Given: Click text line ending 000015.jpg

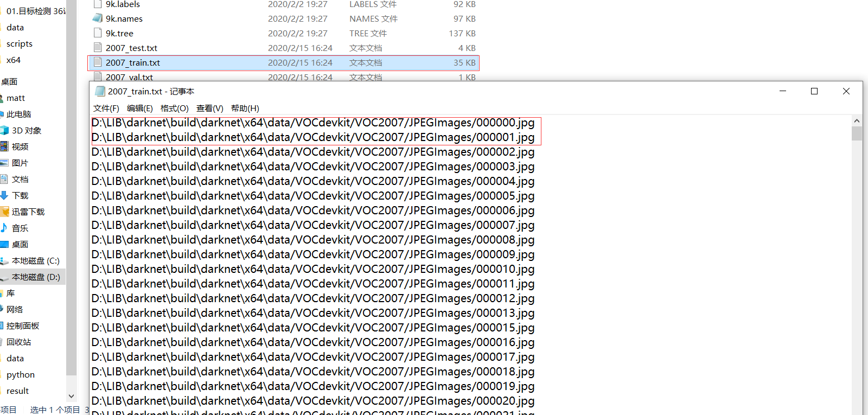Looking at the screenshot, I should click(313, 328).
